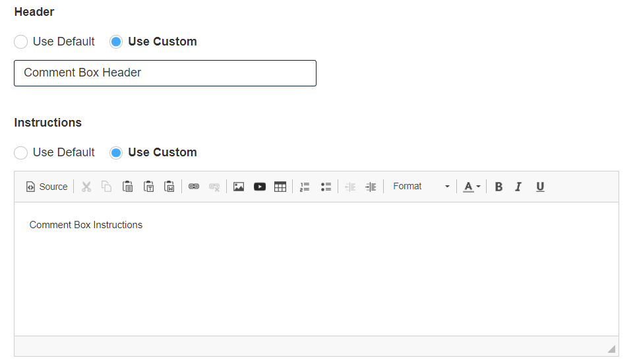Open the text color picker dropdown
This screenshot has width=635, height=364.
click(x=471, y=187)
